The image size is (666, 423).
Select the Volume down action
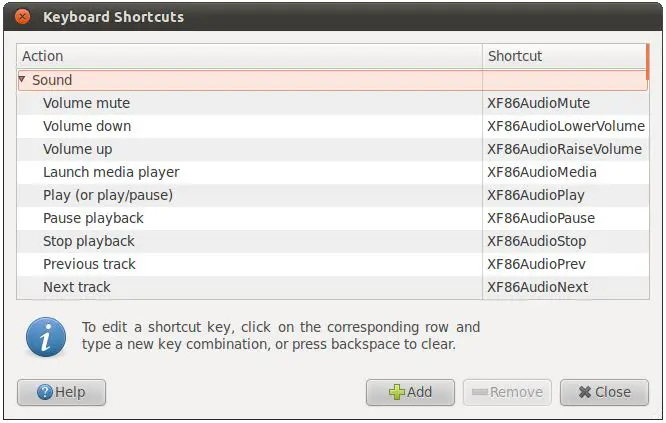tap(87, 126)
